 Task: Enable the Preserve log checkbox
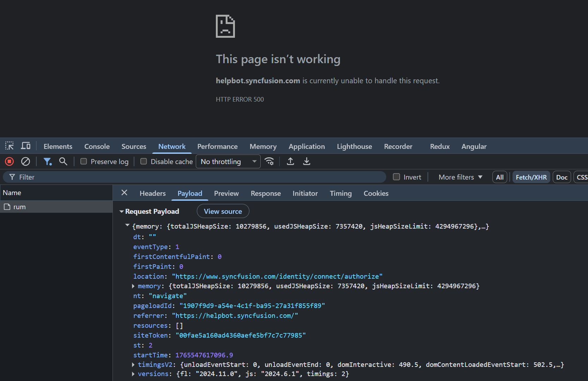click(84, 162)
